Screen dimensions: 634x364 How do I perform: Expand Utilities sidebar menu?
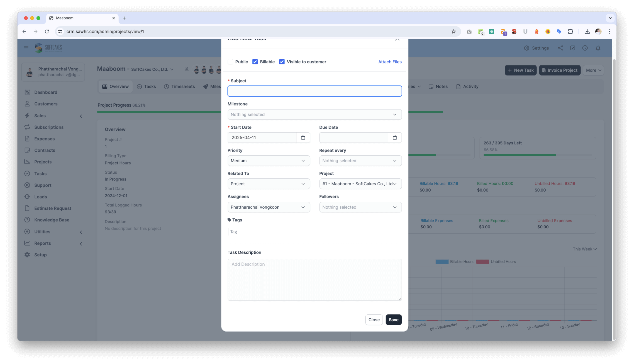[53, 232]
